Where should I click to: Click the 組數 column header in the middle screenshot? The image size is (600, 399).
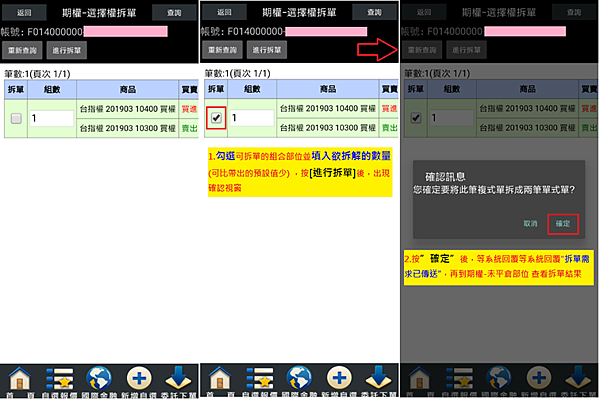click(252, 89)
